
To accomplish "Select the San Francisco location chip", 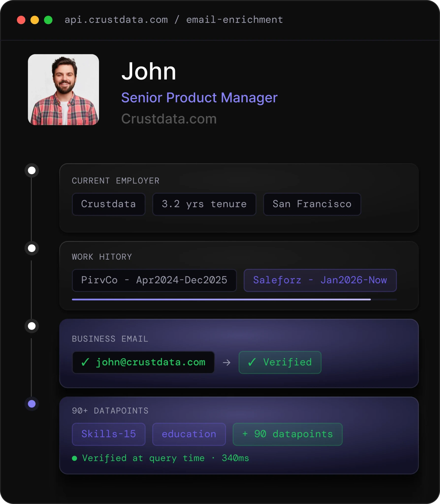I will [x=312, y=204].
